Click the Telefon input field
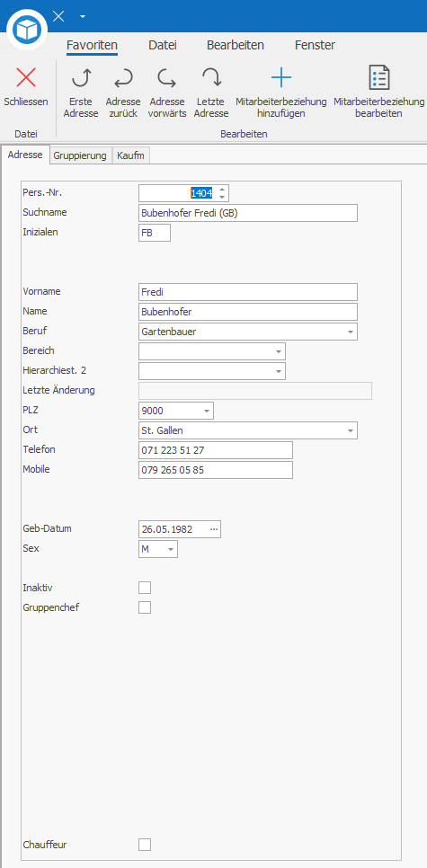Screen dimensions: 427x868 [x=216, y=450]
